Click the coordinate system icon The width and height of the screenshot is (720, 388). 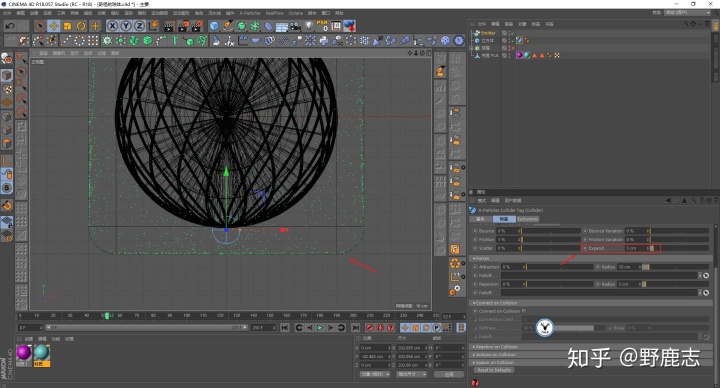point(153,26)
